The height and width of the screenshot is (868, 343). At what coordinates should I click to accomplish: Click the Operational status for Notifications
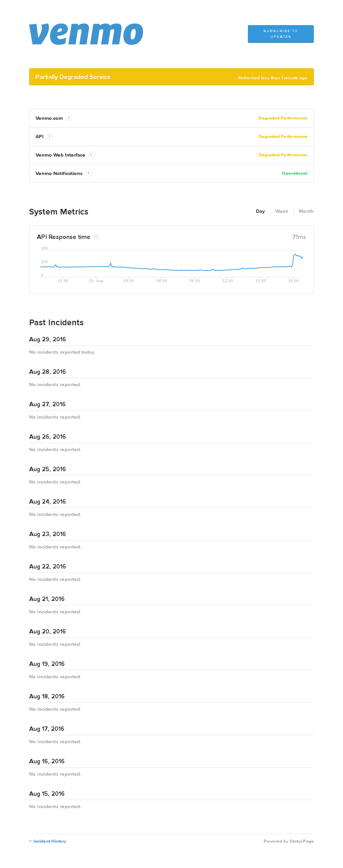click(294, 174)
